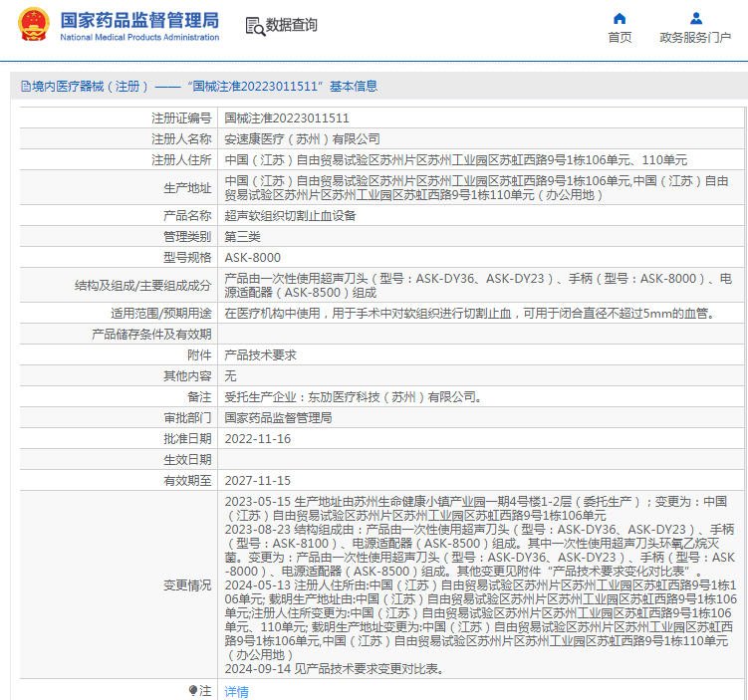Click the 注册证编号 field label

click(181, 118)
